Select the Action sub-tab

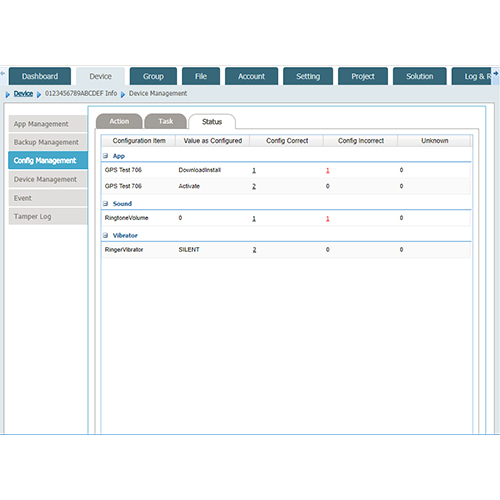tap(119, 121)
